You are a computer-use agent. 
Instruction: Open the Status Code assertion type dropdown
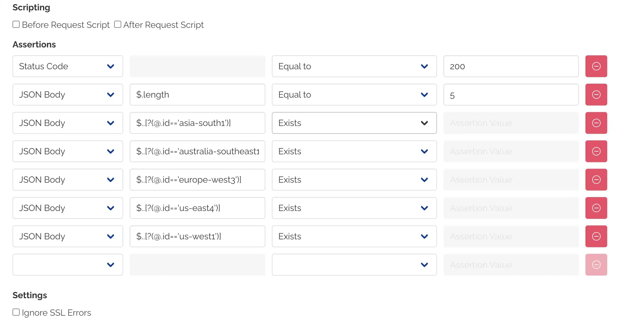point(110,66)
